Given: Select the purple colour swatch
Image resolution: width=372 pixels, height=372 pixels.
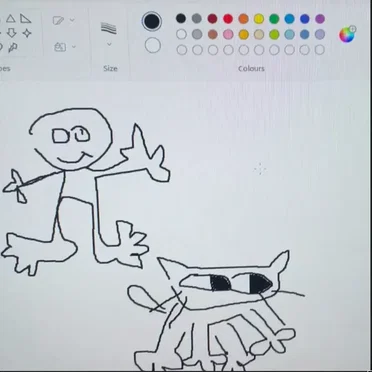Looking at the screenshot, I should point(320,19).
